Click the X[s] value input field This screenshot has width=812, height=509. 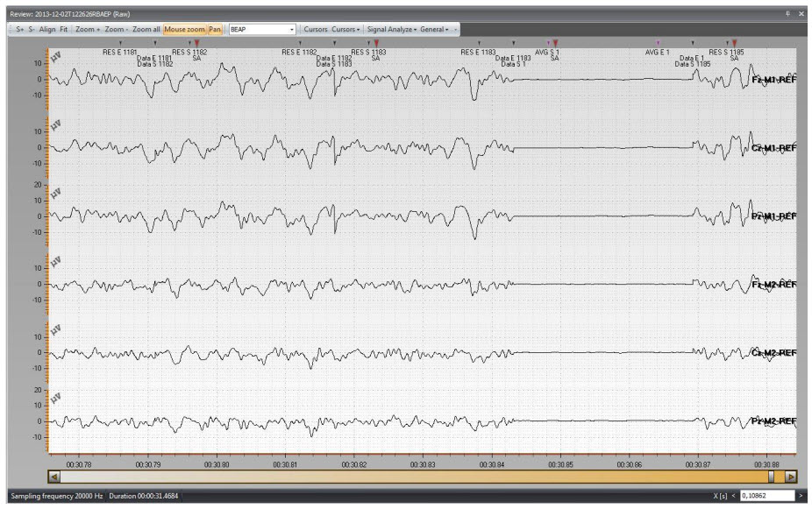click(x=767, y=496)
